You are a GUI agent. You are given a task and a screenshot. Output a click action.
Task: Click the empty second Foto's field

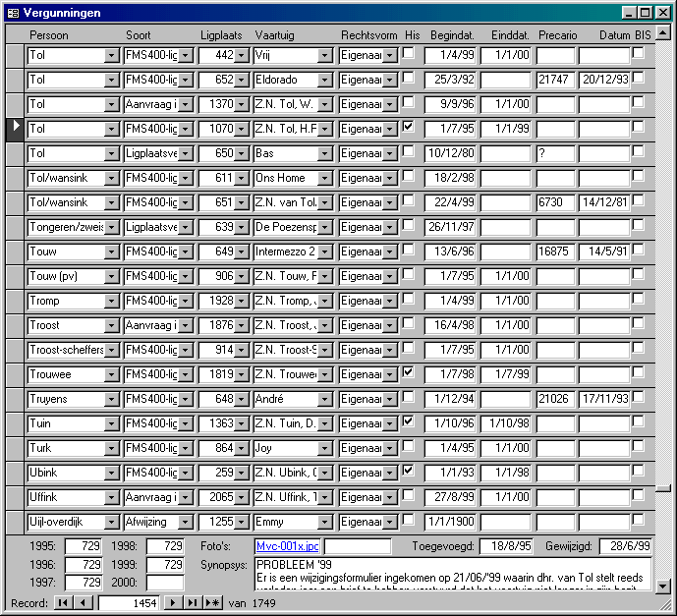point(358,546)
